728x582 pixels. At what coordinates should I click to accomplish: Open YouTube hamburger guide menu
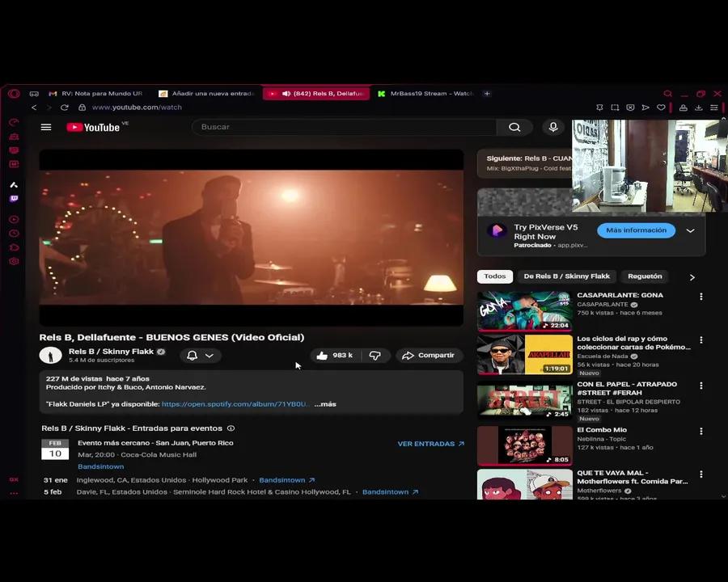tap(46, 127)
